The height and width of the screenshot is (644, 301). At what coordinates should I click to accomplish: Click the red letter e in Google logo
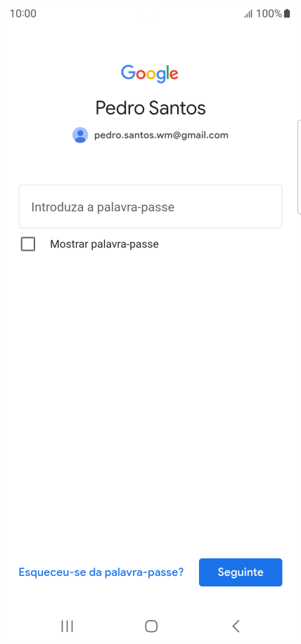(174, 74)
